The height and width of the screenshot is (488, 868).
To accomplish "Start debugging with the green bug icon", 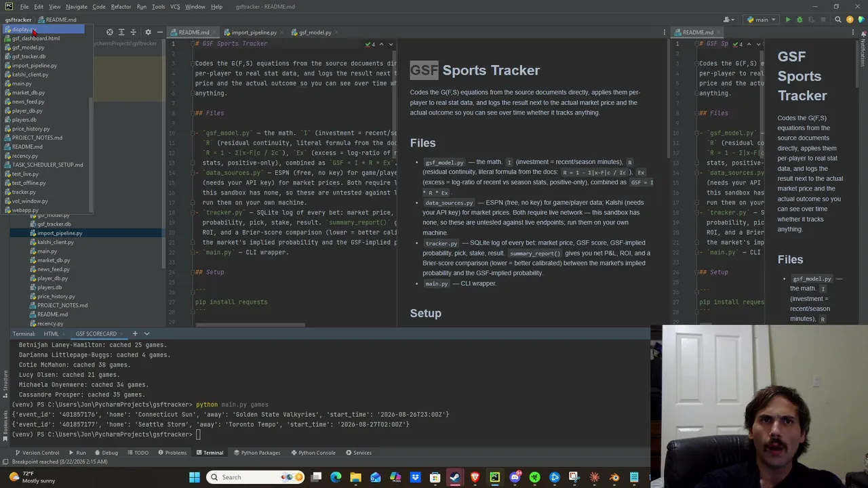I will pos(800,20).
